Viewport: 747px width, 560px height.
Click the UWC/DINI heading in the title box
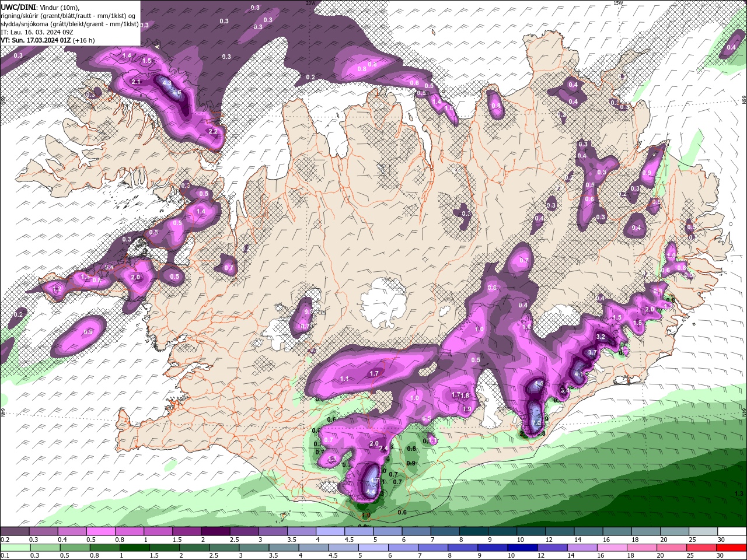[18, 7]
